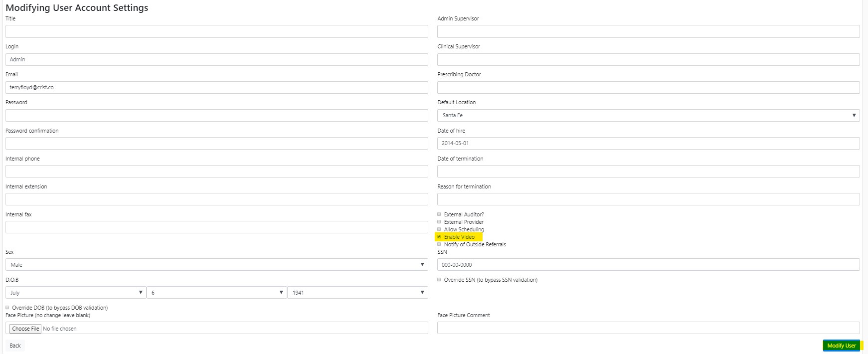Focus the Login field containing Admin
Image resolution: width=868 pixels, height=354 pixels.
[x=216, y=59]
